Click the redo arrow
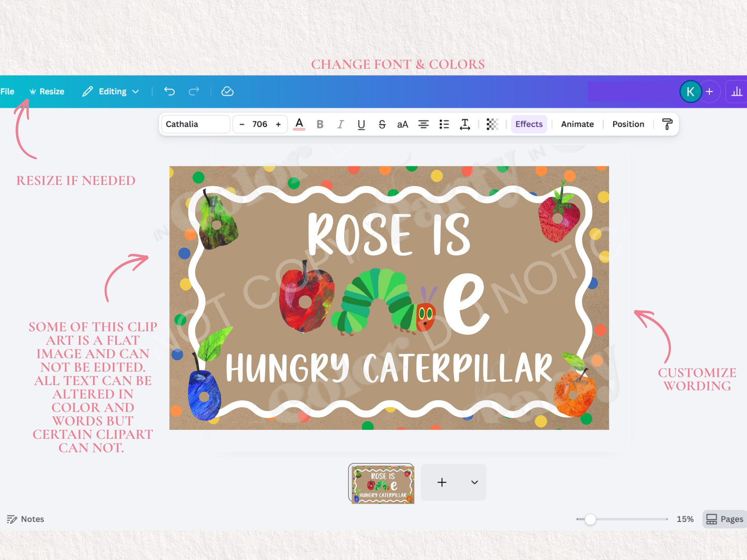This screenshot has height=560, width=747. tap(194, 91)
